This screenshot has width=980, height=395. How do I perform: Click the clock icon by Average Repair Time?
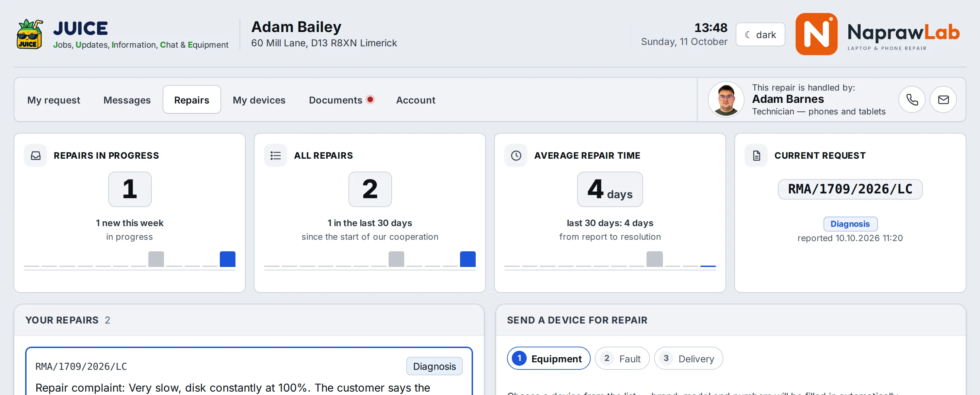coord(516,155)
